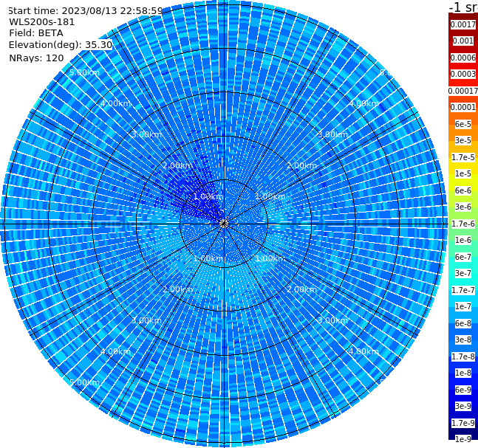Image resolution: width=478 pixels, height=448 pixels.
Task: Select the 1.7e-8 colorbar tick label
Action: 462,356
